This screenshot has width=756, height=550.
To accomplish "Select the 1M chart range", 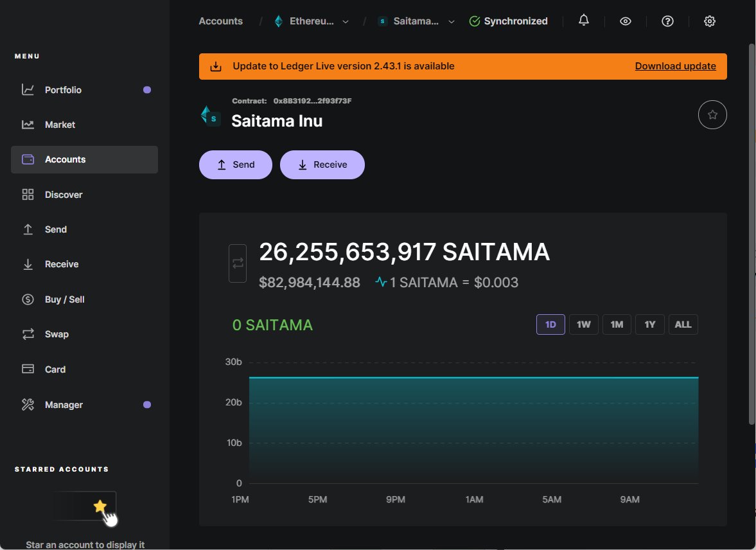I will [x=617, y=324].
